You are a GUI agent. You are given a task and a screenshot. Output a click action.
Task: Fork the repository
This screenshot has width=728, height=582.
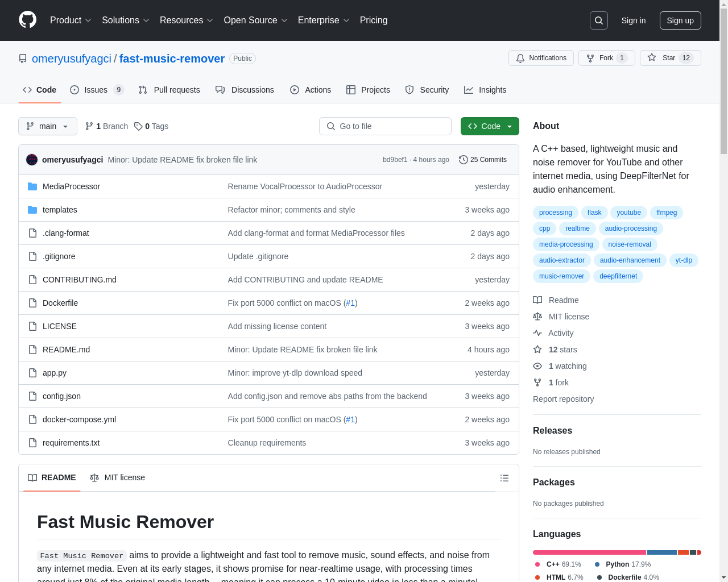tap(606, 58)
